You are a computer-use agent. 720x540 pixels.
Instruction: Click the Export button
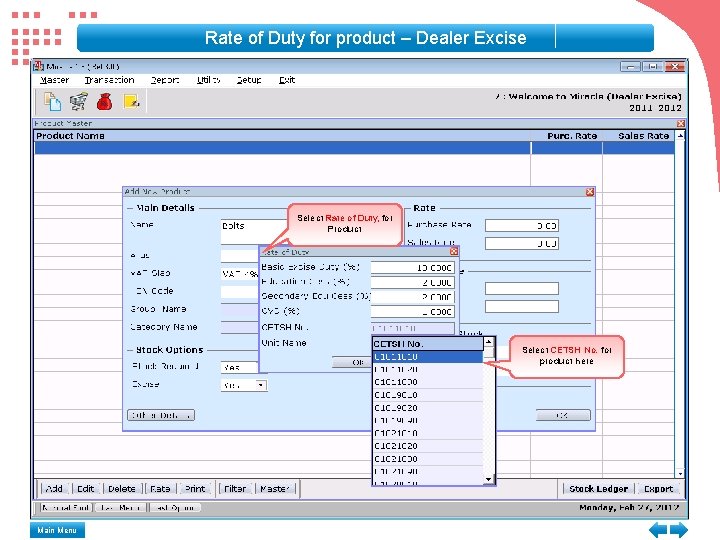658,489
